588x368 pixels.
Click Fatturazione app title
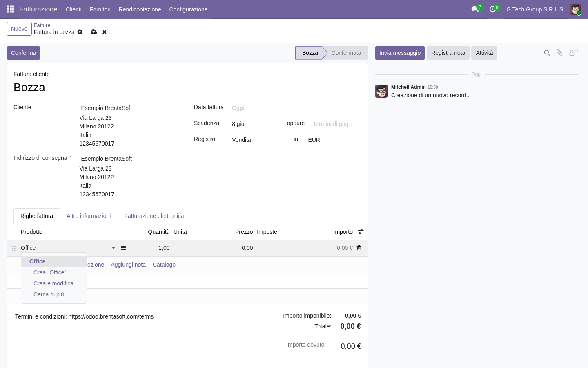pyautogui.click(x=38, y=9)
